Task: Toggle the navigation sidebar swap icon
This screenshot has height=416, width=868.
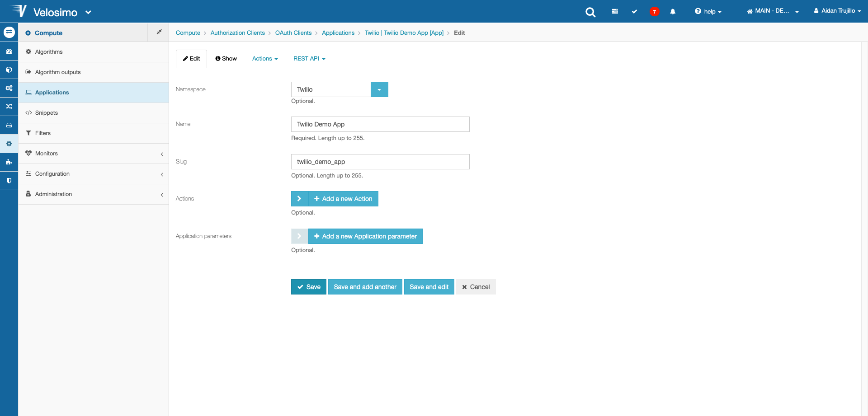Action: [9, 33]
